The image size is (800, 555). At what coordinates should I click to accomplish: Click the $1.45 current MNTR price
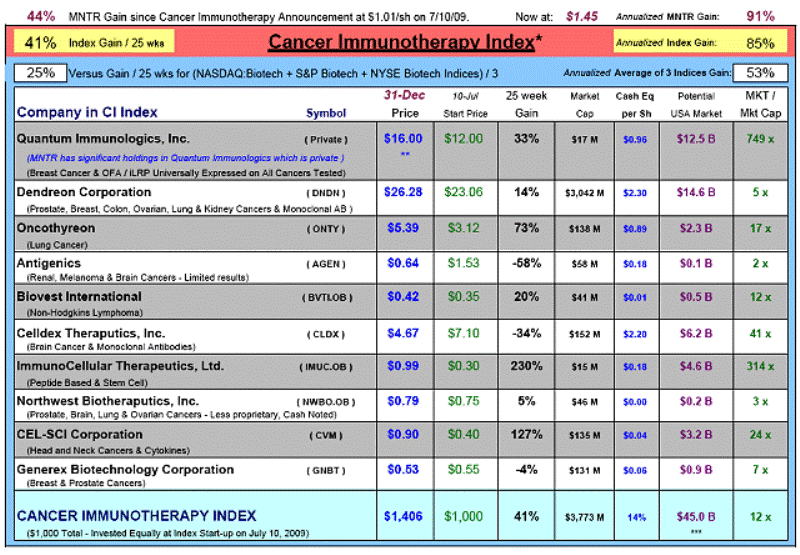click(x=582, y=16)
